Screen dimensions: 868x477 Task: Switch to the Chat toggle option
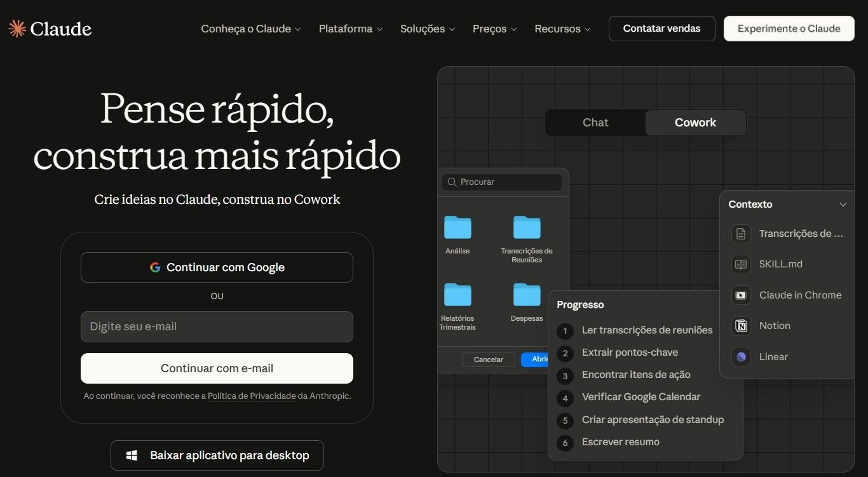[x=595, y=123]
